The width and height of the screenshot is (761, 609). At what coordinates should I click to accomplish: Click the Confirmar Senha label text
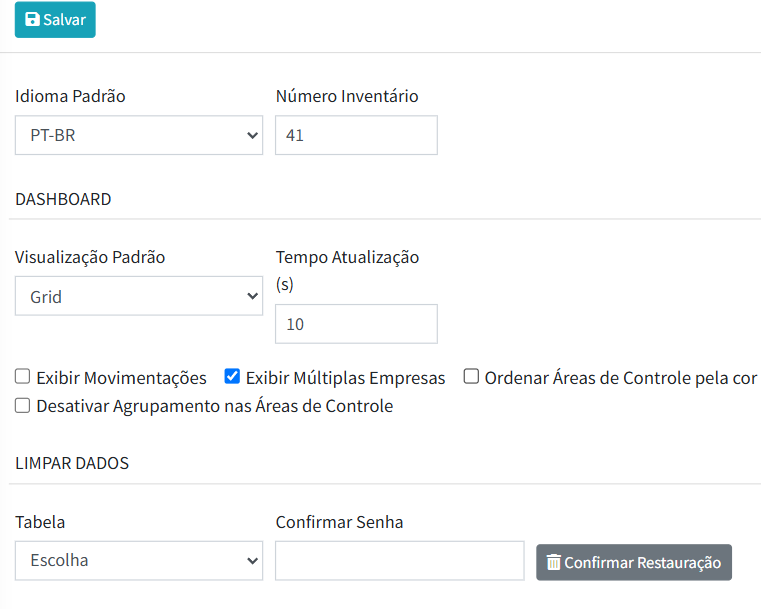coord(339,522)
